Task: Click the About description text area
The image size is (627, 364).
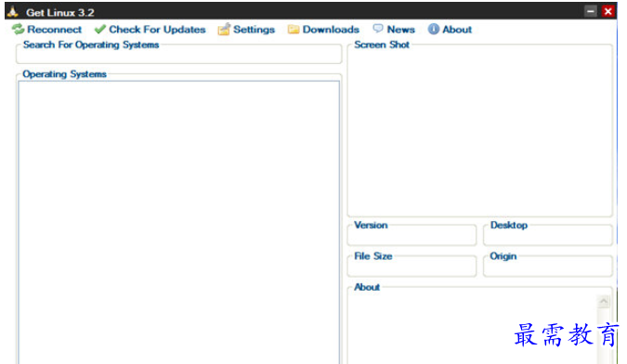Action: pos(473,329)
